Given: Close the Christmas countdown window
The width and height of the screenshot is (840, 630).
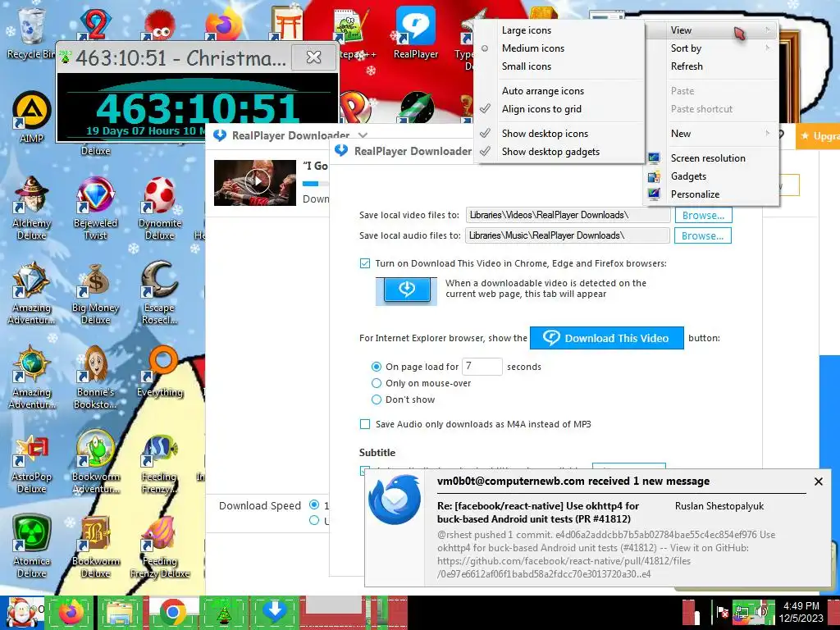Looking at the screenshot, I should coord(314,57).
